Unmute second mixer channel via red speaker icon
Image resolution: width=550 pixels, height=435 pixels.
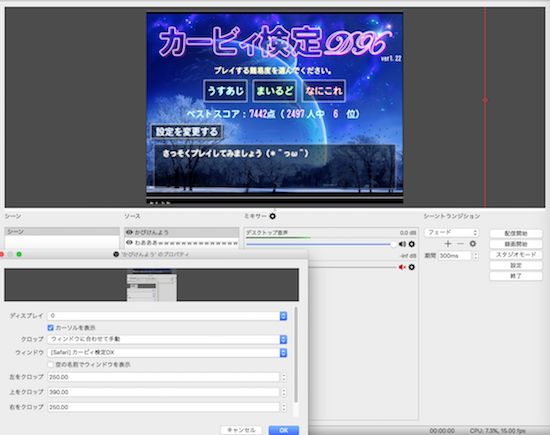click(402, 267)
